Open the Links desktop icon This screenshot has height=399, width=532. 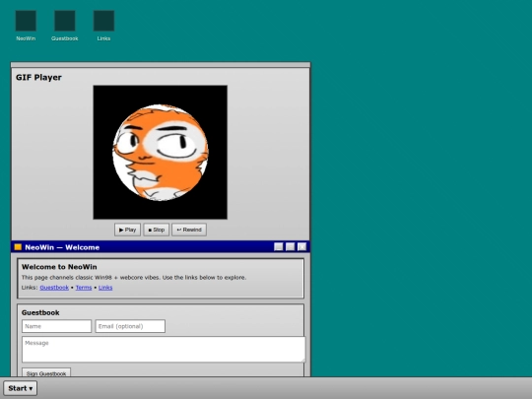click(x=103, y=26)
